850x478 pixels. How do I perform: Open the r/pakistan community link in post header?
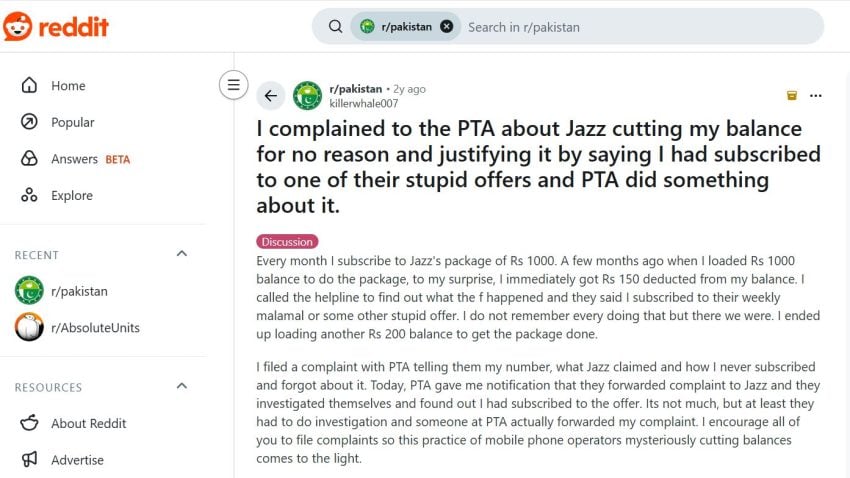(356, 89)
